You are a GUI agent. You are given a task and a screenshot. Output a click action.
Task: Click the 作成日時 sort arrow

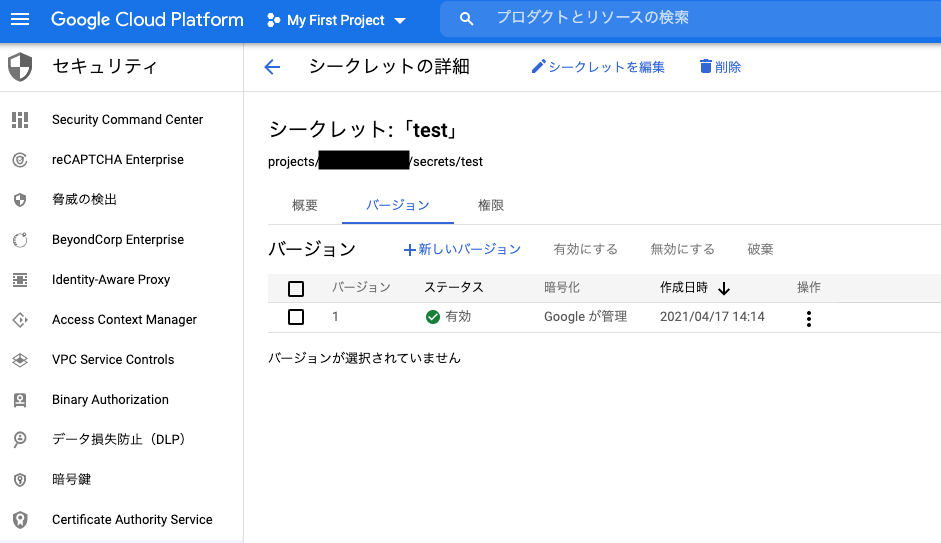pyautogui.click(x=724, y=289)
